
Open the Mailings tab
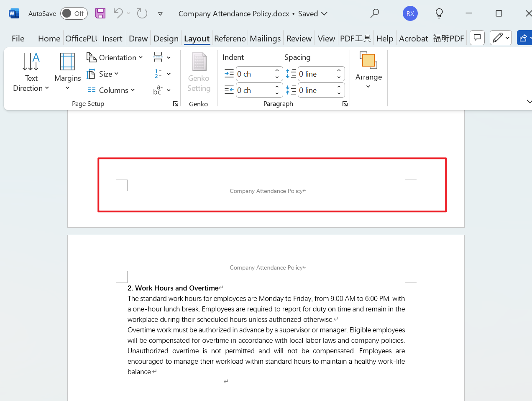(x=265, y=38)
